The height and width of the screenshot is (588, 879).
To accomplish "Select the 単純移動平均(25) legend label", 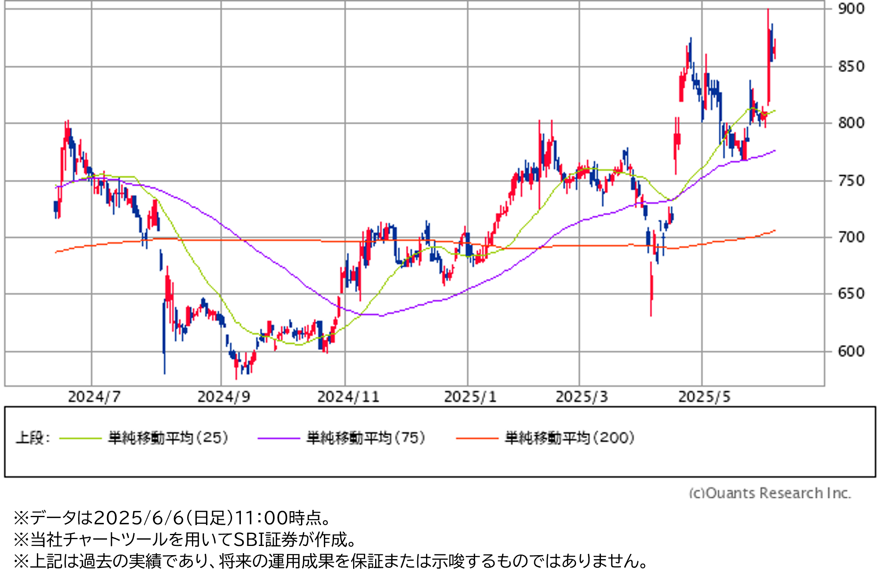I will (168, 438).
